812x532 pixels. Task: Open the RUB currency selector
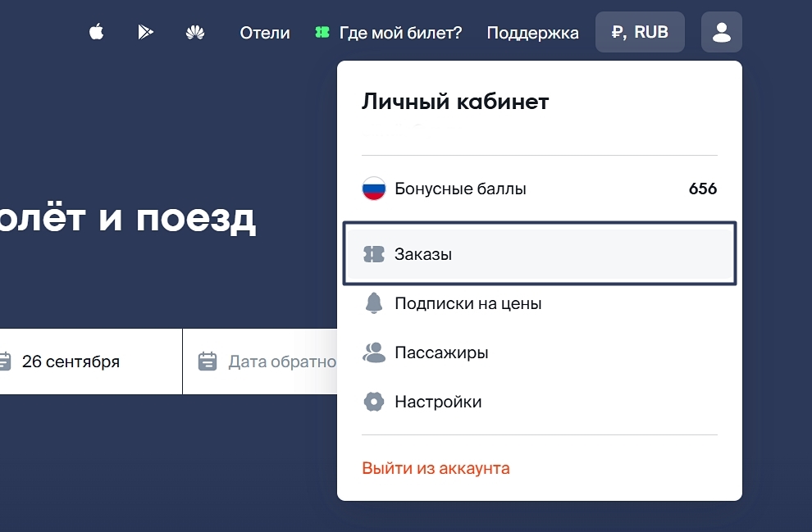pyautogui.click(x=640, y=33)
